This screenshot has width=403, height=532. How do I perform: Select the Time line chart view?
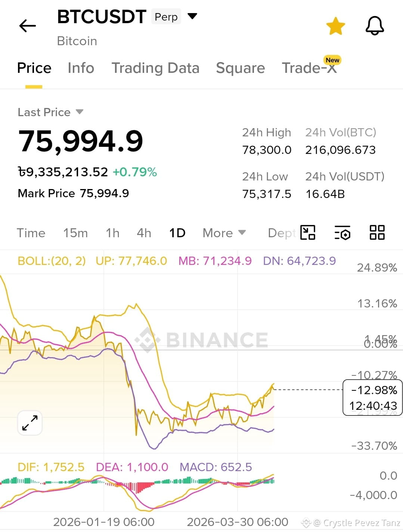31,233
